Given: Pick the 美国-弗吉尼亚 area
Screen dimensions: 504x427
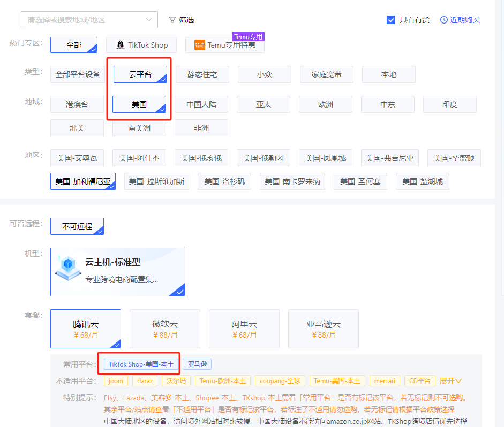Looking at the screenshot, I should pos(390,158).
